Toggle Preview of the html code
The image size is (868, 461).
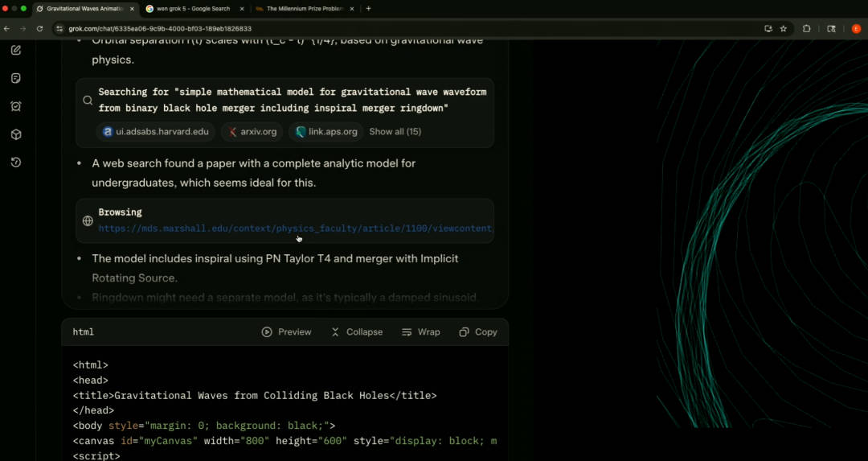(x=287, y=332)
